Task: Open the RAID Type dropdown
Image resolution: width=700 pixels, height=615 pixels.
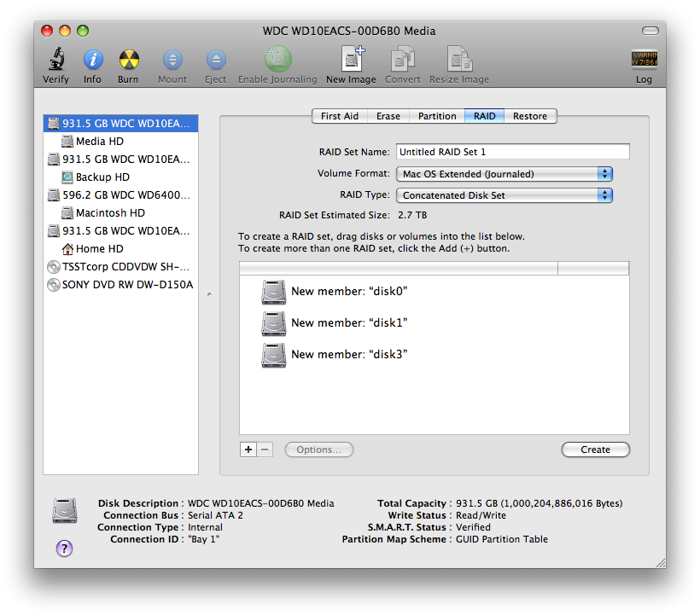Action: (x=505, y=195)
